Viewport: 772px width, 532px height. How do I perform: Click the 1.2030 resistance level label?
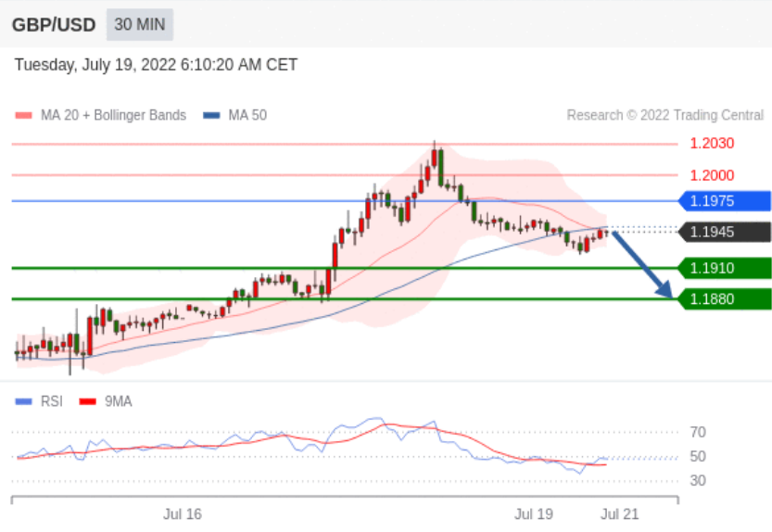point(712,144)
